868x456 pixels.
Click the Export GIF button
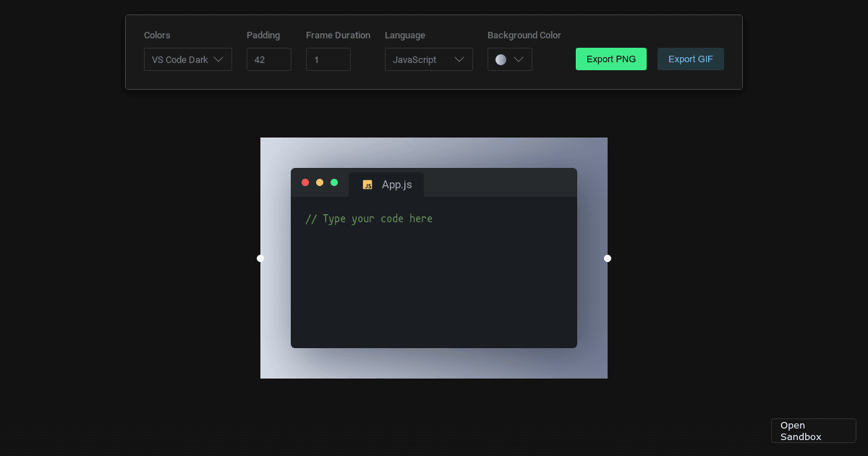[691, 59]
